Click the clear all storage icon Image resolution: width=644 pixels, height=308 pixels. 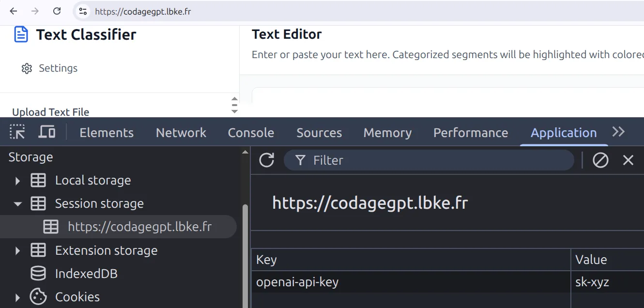pos(600,160)
